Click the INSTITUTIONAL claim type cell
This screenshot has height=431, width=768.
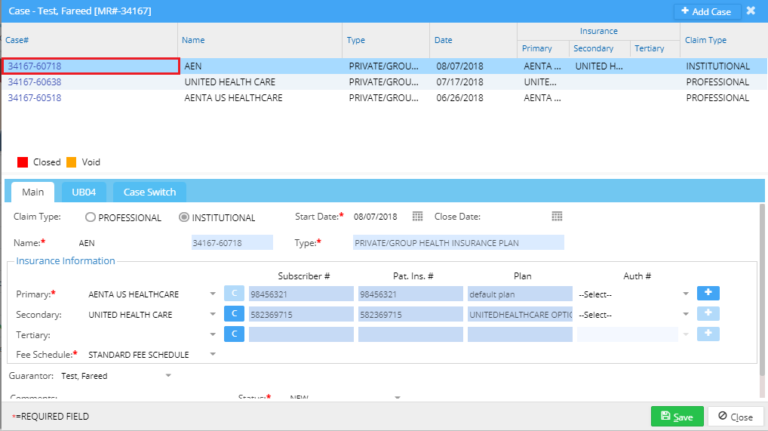[718, 66]
